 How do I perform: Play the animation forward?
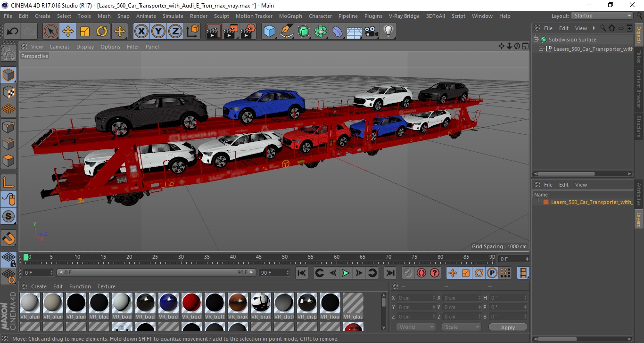click(346, 273)
